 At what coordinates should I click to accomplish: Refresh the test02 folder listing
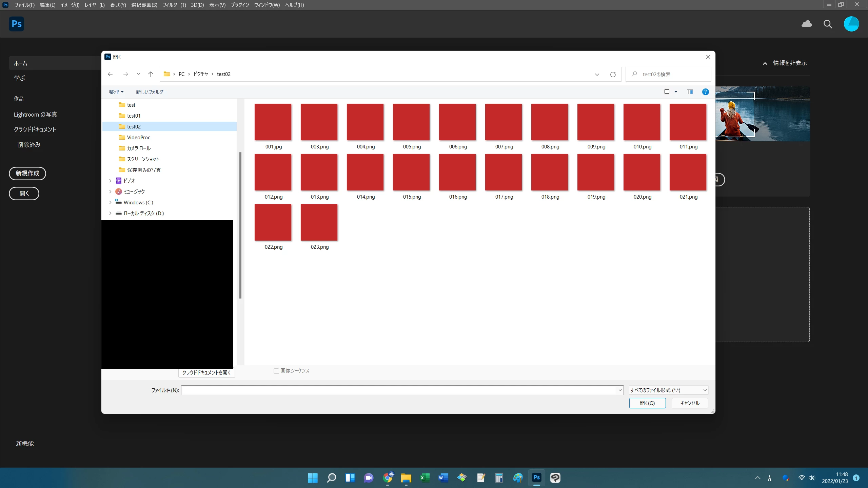click(x=613, y=74)
